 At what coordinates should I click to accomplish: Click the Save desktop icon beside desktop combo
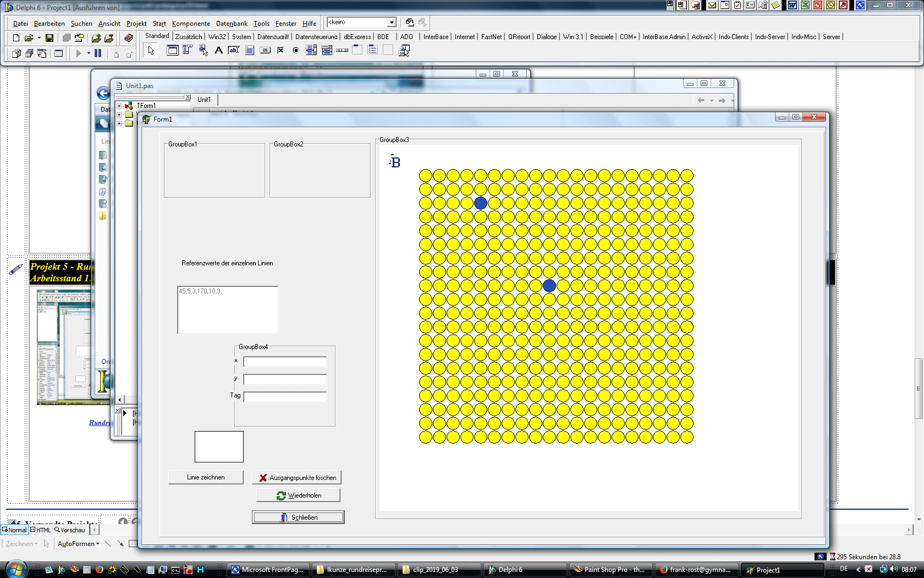(410, 23)
